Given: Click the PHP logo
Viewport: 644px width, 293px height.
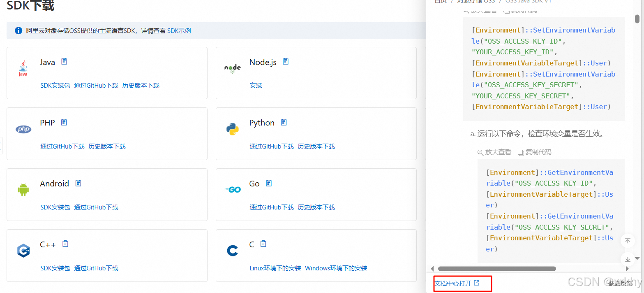Looking at the screenshot, I should pos(23,129).
